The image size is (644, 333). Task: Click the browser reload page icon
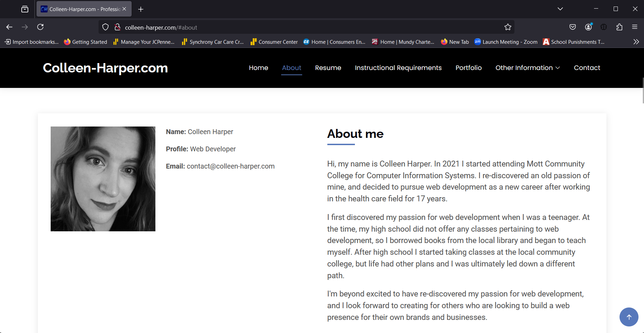[x=40, y=27]
